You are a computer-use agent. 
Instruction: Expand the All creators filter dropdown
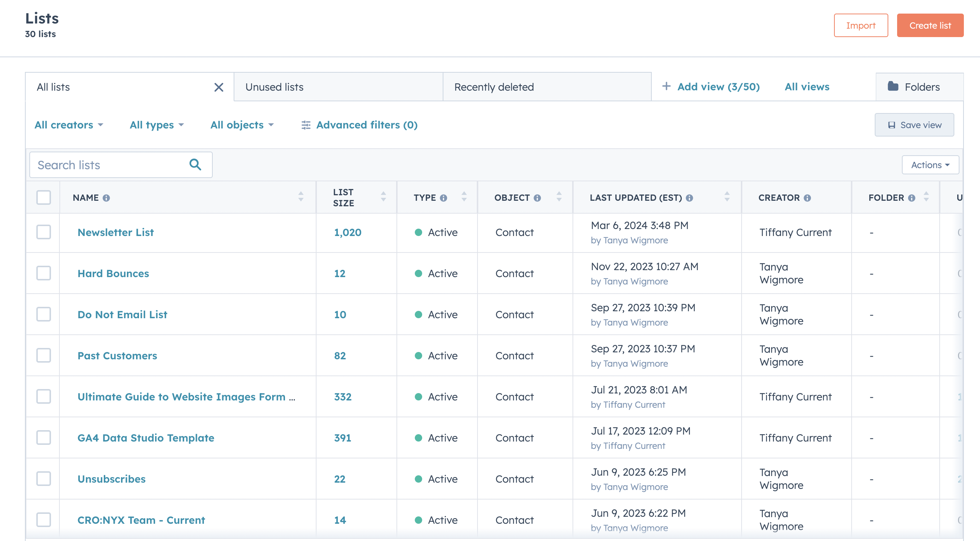[x=69, y=125]
